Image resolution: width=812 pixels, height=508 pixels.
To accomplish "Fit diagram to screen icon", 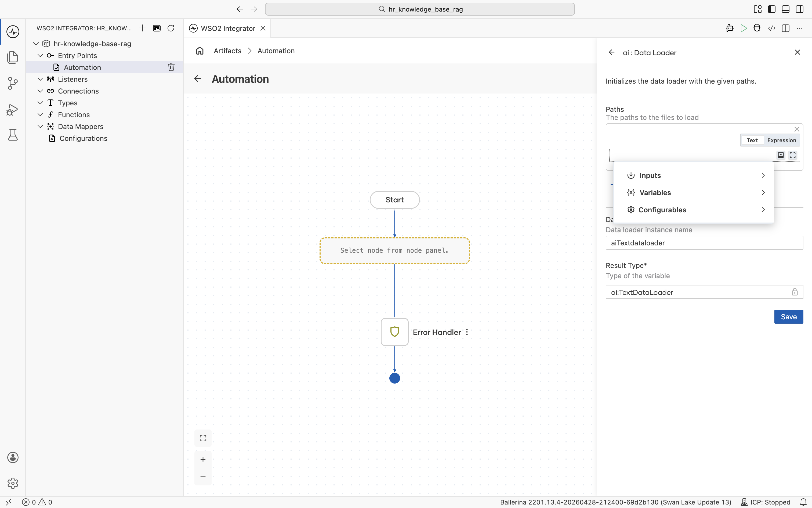I will point(203,438).
